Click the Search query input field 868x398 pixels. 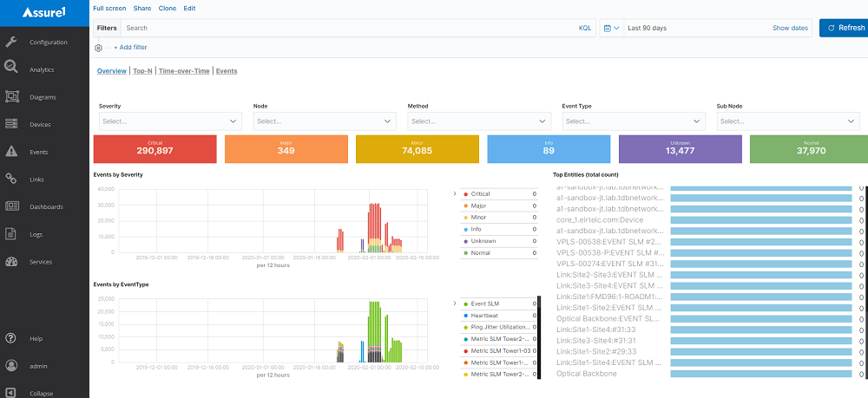347,29
